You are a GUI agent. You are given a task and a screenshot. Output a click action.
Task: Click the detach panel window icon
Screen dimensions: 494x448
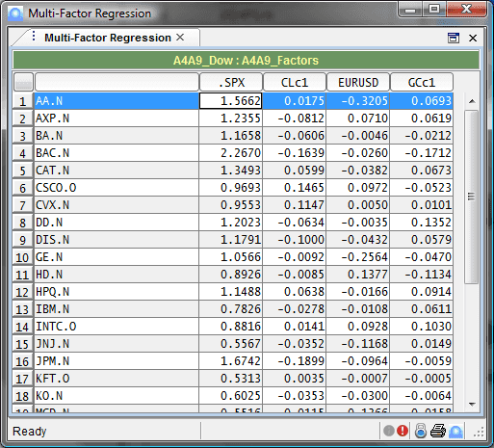point(454,38)
